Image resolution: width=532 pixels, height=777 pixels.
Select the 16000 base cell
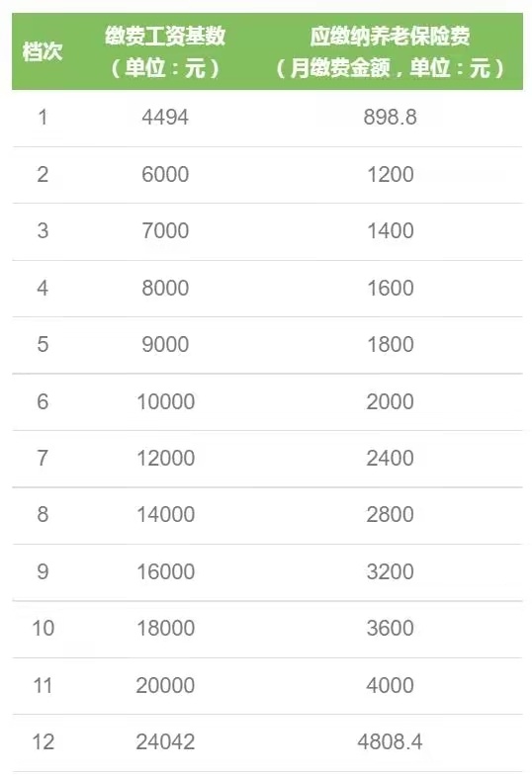[165, 571]
